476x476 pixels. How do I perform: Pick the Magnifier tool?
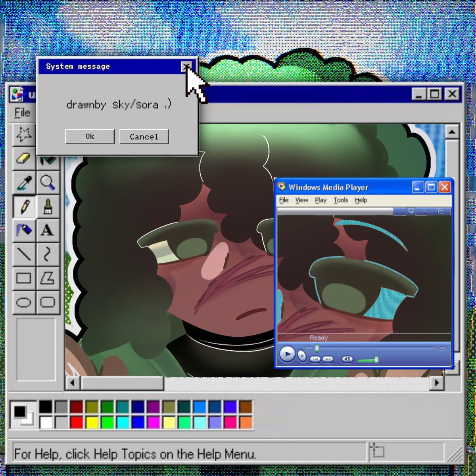(48, 182)
